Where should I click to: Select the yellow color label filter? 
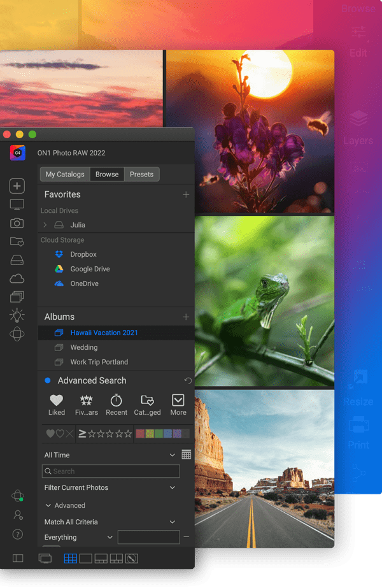click(150, 434)
